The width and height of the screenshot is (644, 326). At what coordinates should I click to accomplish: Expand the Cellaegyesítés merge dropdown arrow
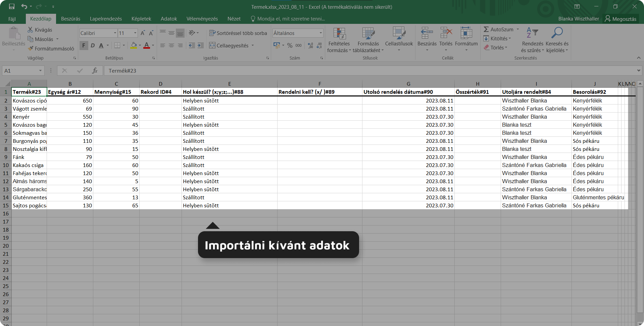[x=253, y=45]
